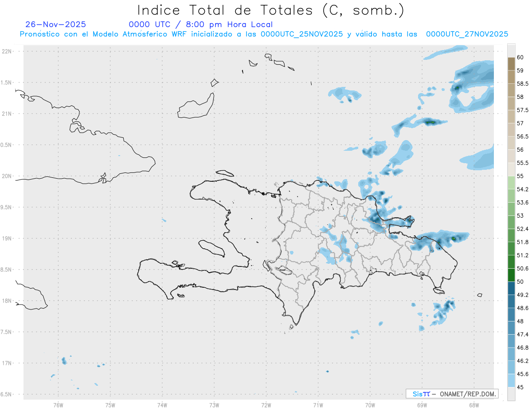Click the colorbar value label 60
This screenshot has height=411, width=532.
coord(520,57)
